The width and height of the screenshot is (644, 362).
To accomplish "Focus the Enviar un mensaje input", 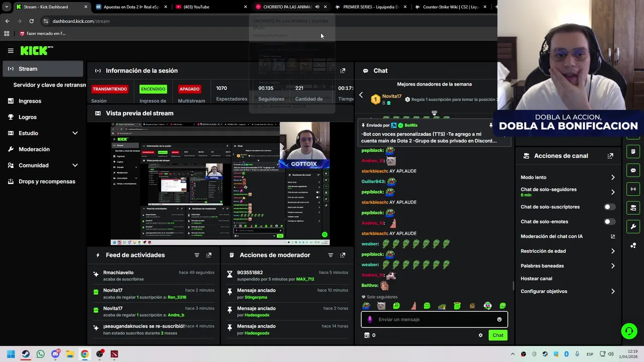I will coord(435,319).
